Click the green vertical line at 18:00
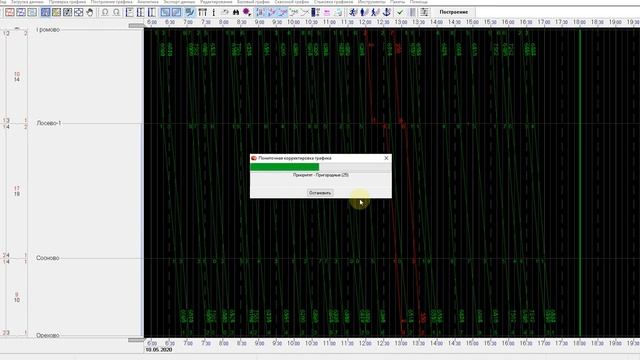The image size is (640, 360). pos(580,182)
